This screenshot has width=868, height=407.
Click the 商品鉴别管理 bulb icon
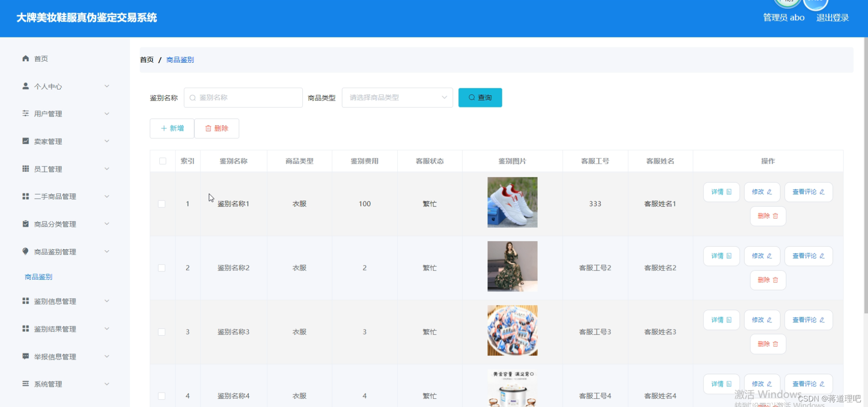(26, 251)
